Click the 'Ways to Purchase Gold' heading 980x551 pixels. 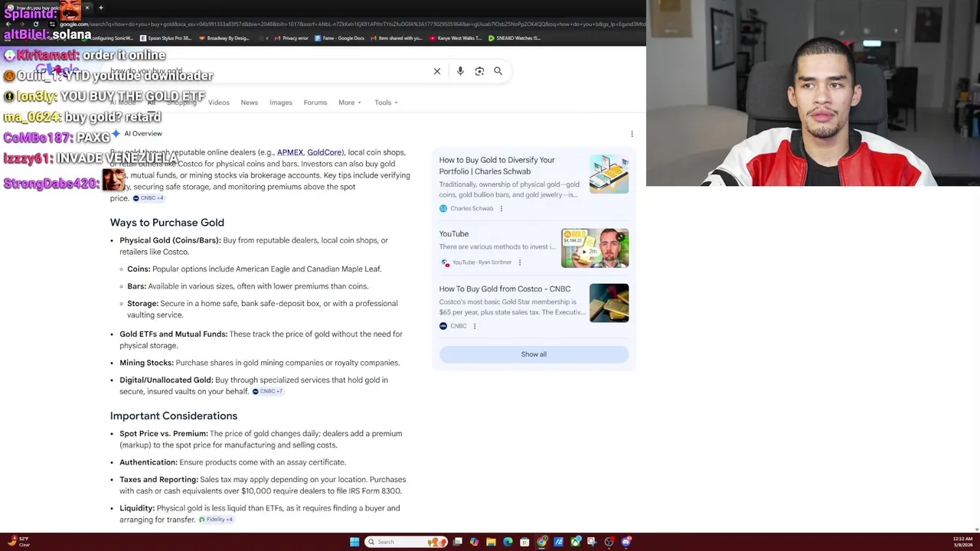tap(167, 223)
